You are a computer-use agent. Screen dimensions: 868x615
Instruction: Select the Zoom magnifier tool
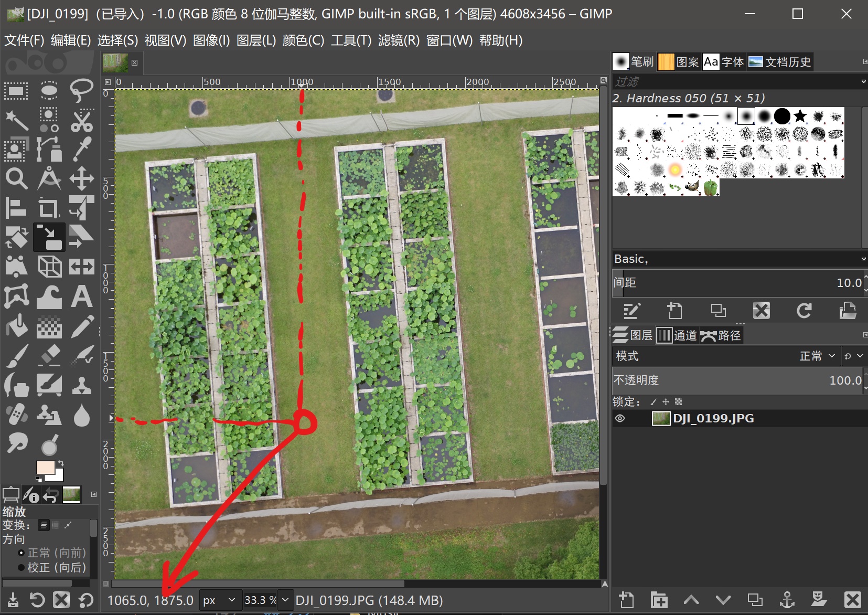pos(16,179)
